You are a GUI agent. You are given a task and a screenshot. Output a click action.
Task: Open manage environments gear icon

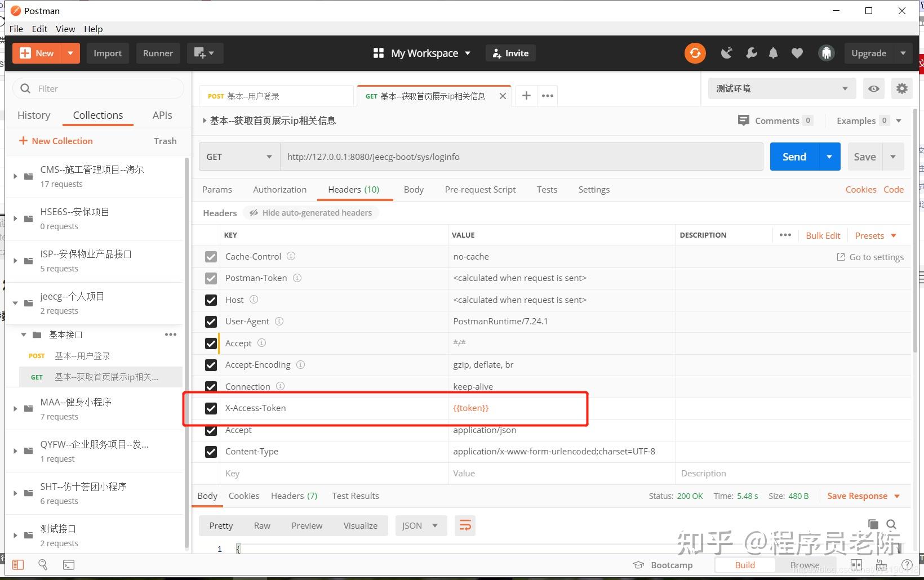point(902,88)
